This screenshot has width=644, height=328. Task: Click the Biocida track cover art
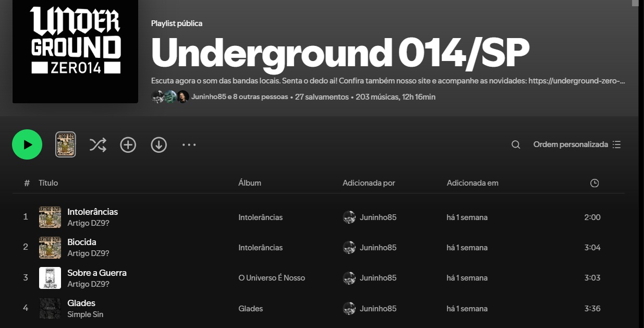[x=50, y=248]
